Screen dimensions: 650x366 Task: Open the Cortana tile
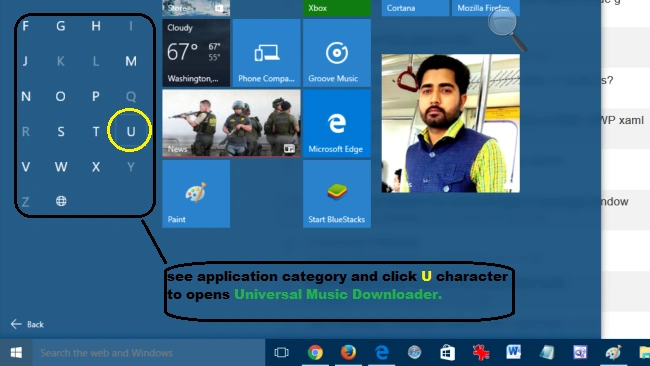(x=415, y=8)
